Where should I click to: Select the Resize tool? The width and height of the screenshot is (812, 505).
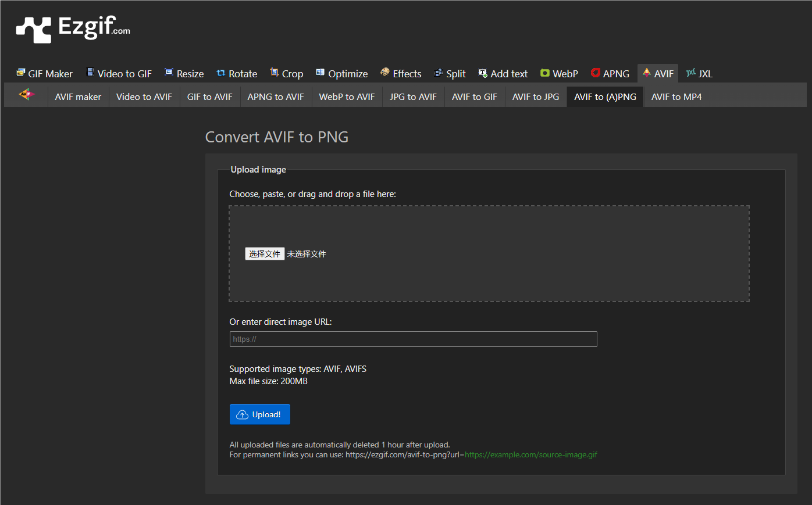pos(184,74)
